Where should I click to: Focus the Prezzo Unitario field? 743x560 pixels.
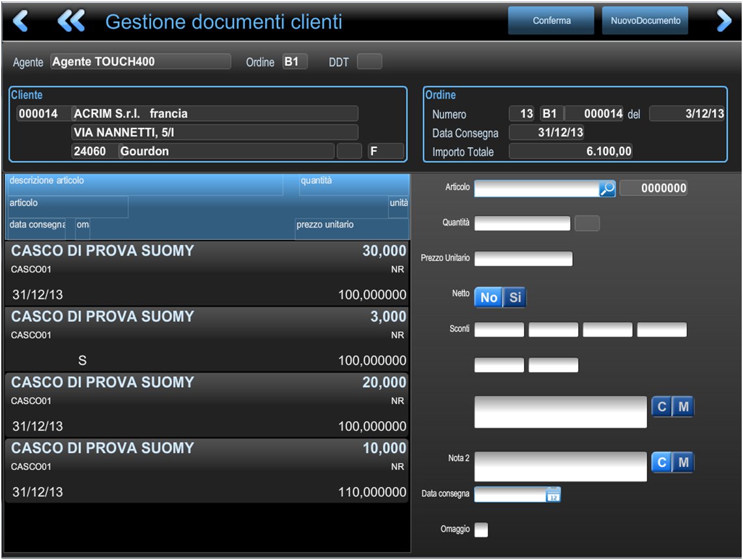pyautogui.click(x=523, y=259)
